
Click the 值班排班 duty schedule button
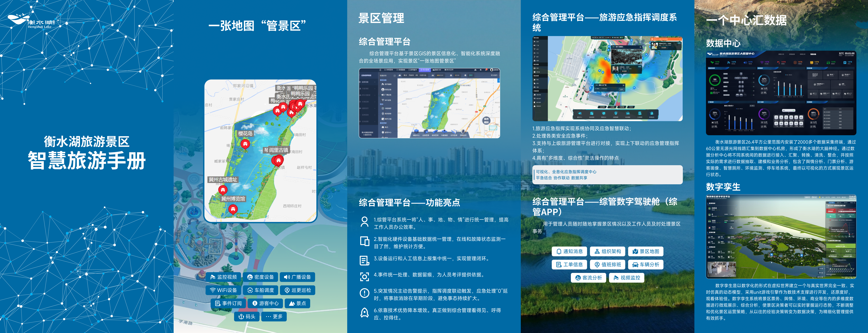[x=608, y=265]
